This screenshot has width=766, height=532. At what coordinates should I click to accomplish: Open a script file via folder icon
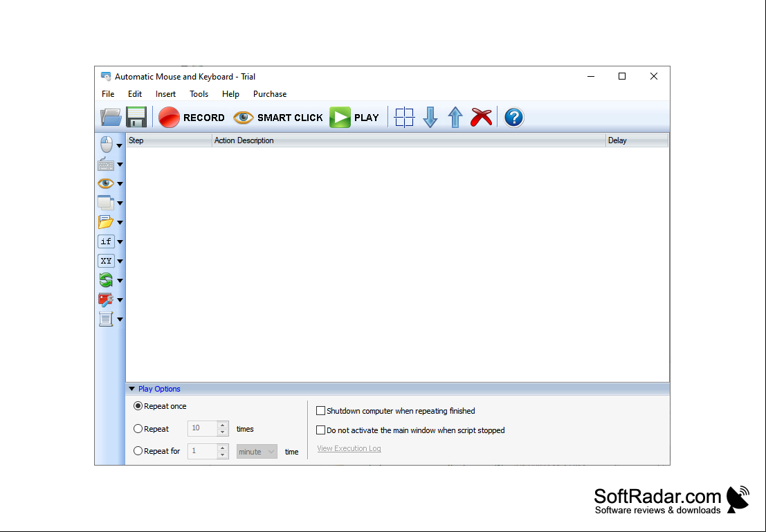click(x=111, y=118)
